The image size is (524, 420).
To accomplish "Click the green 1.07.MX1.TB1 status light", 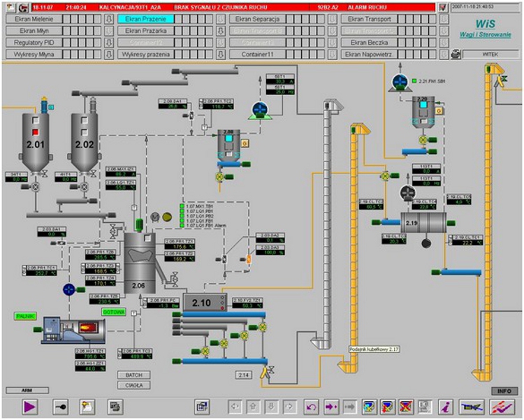I will click(182, 206).
